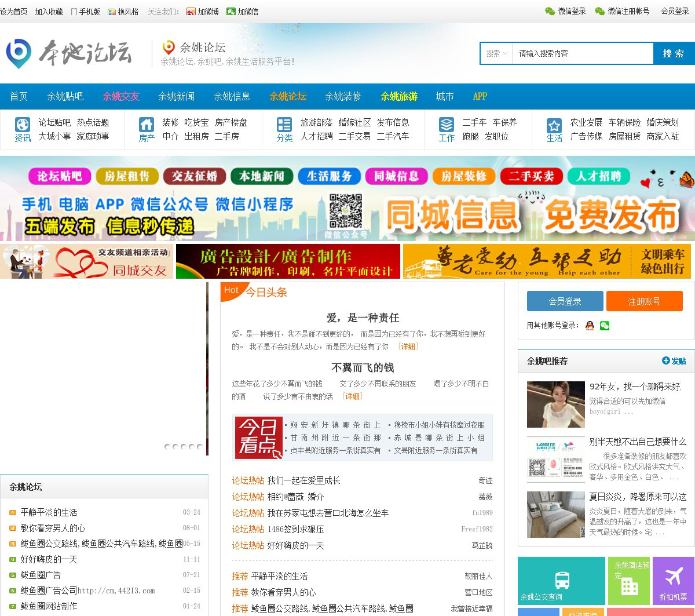Viewport: 695px width, 616px height.
Task: Click 微信注册帐号 in top bar
Action: [x=622, y=11]
